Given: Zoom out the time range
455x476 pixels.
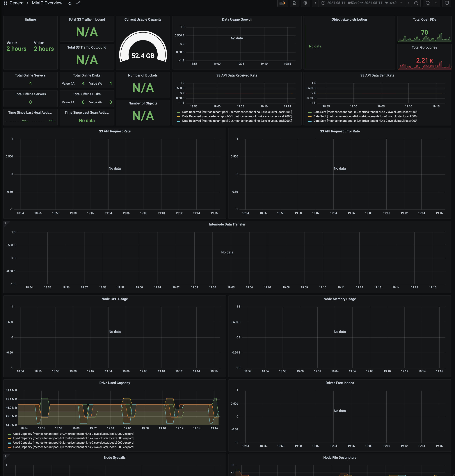Looking at the screenshot, I should point(416,3).
